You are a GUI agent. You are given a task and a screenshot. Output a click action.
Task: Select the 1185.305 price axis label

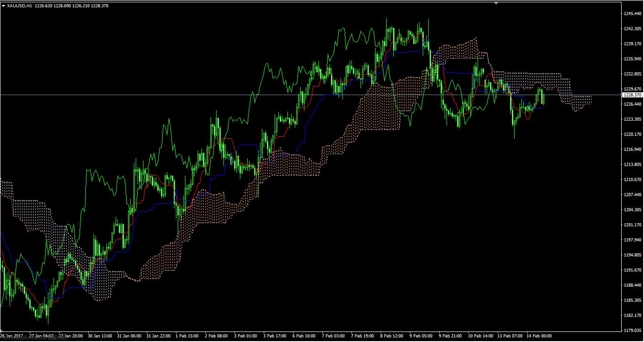(x=632, y=300)
